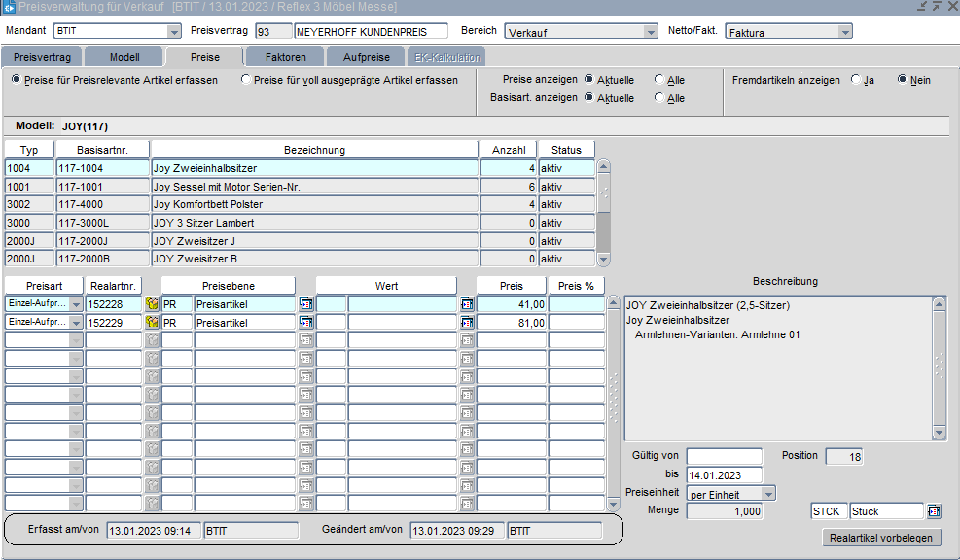This screenshot has width=960, height=560.
Task: Select the Joy Komfortbett Polster row
Action: click(x=314, y=204)
